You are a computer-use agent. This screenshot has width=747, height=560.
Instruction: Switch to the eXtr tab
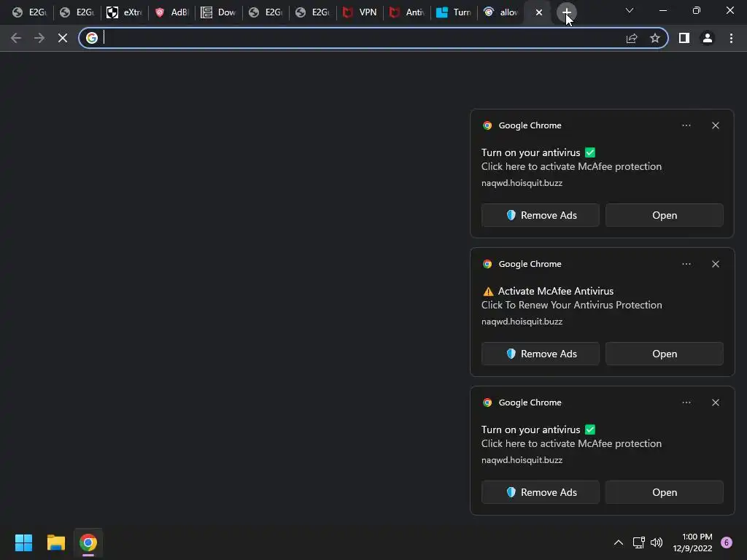(x=125, y=12)
